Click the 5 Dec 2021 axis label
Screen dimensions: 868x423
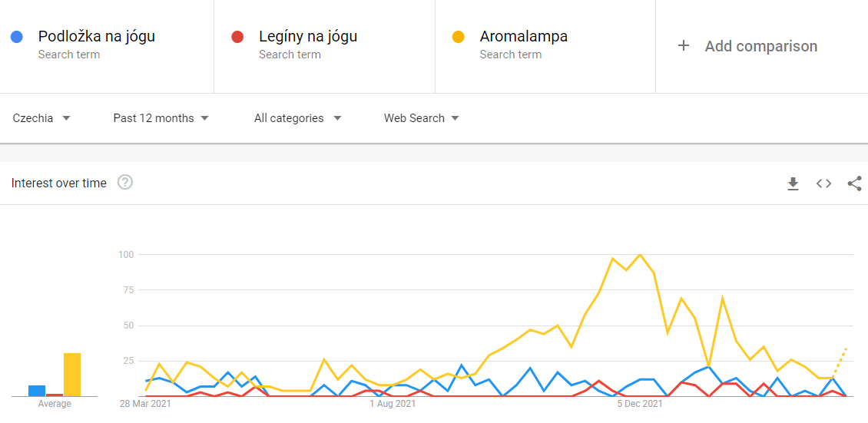pyautogui.click(x=641, y=403)
